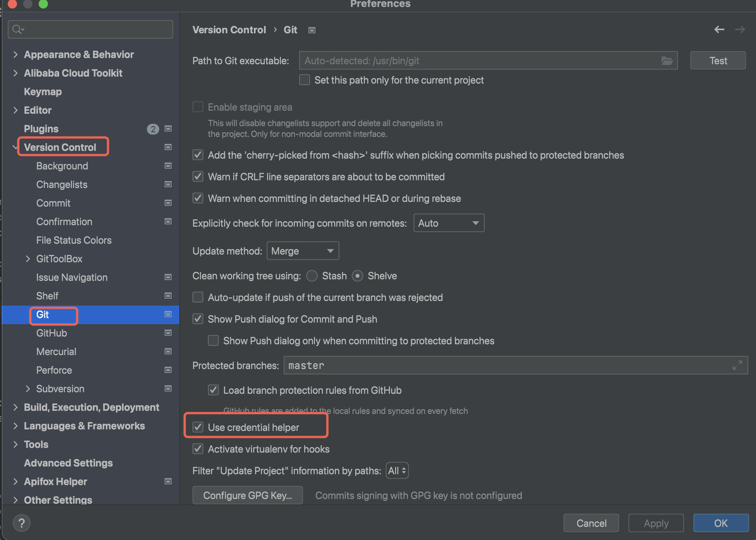Viewport: 756px width, 540px height.
Task: Click the expand icon in Protected branches field
Action: [737, 365]
